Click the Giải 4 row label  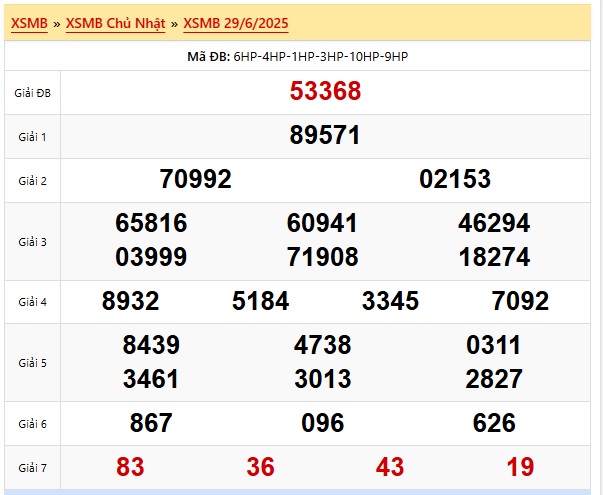pyautogui.click(x=32, y=302)
